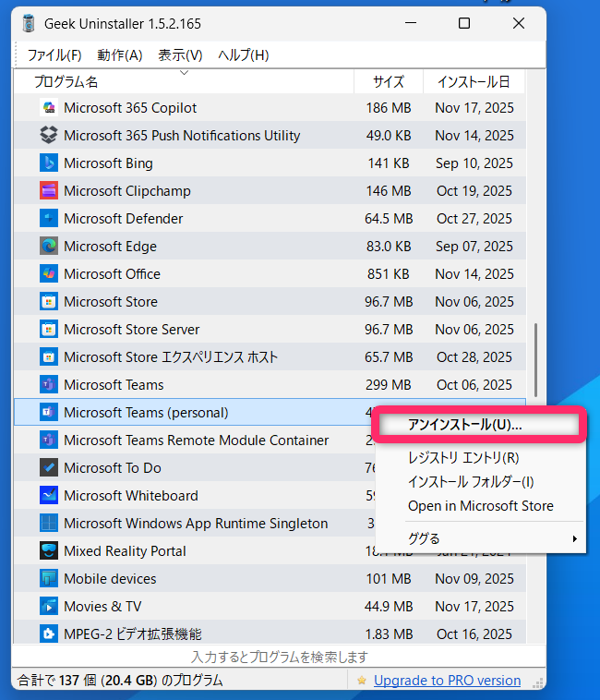Sort by インストール日 column header
Image resolution: width=600 pixels, height=700 pixels.
click(474, 82)
